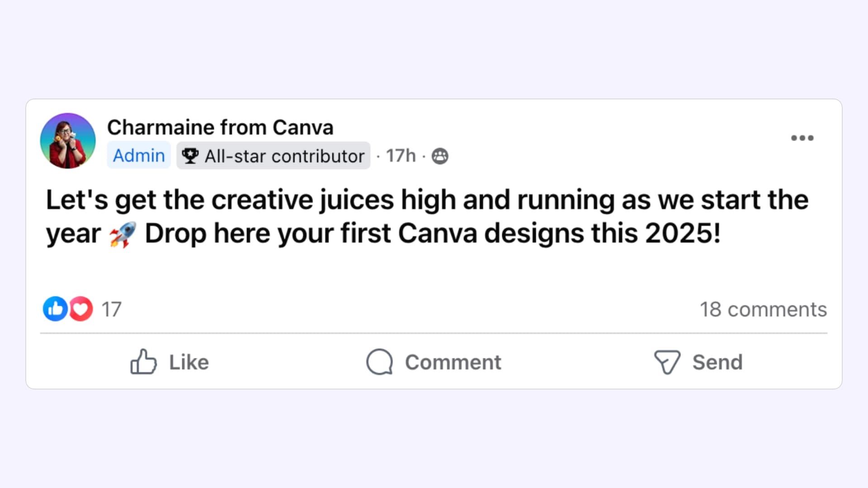The height and width of the screenshot is (488, 868).
Task: Click the rocket emoji in the post
Action: (x=123, y=235)
